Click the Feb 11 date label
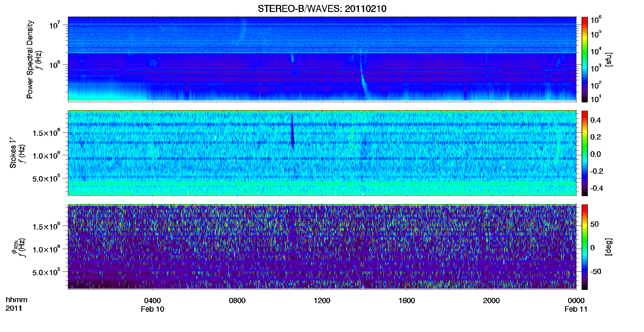The width and height of the screenshot is (644, 332). (576, 309)
